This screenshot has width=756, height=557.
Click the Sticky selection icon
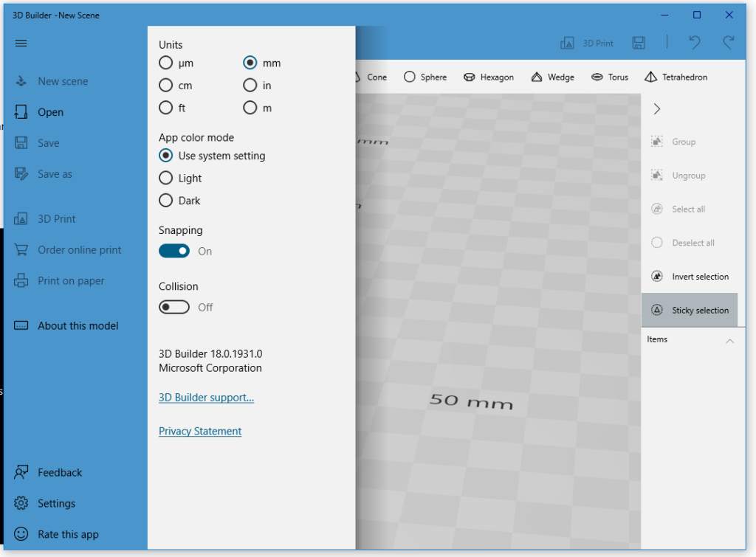click(x=656, y=310)
